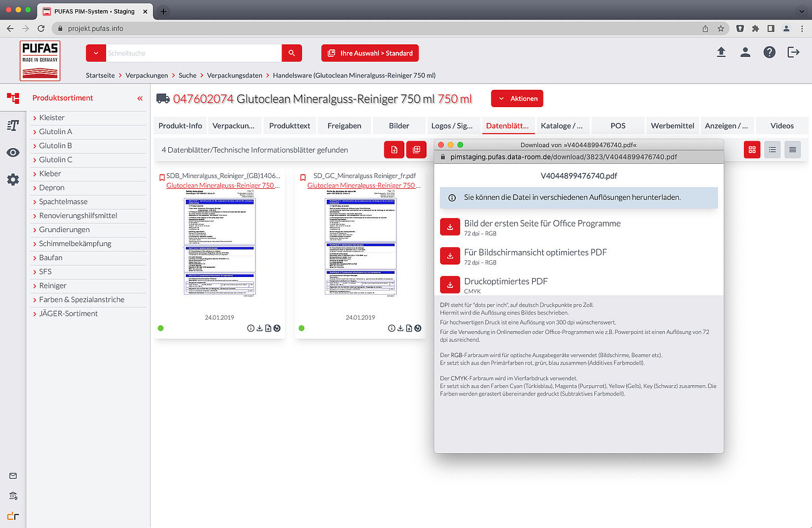This screenshot has height=528, width=812.
Task: Switch to grid tile view
Action: click(752, 150)
